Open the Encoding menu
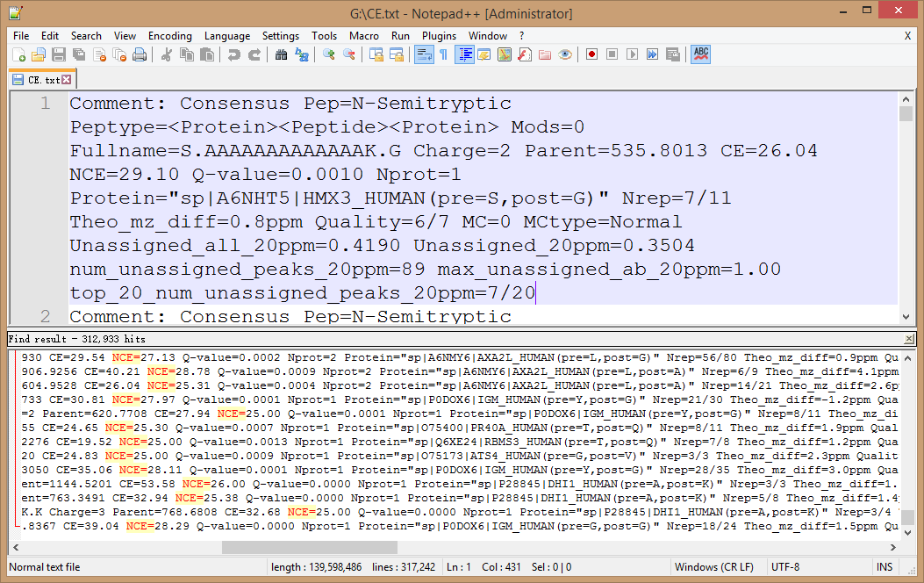 [169, 36]
